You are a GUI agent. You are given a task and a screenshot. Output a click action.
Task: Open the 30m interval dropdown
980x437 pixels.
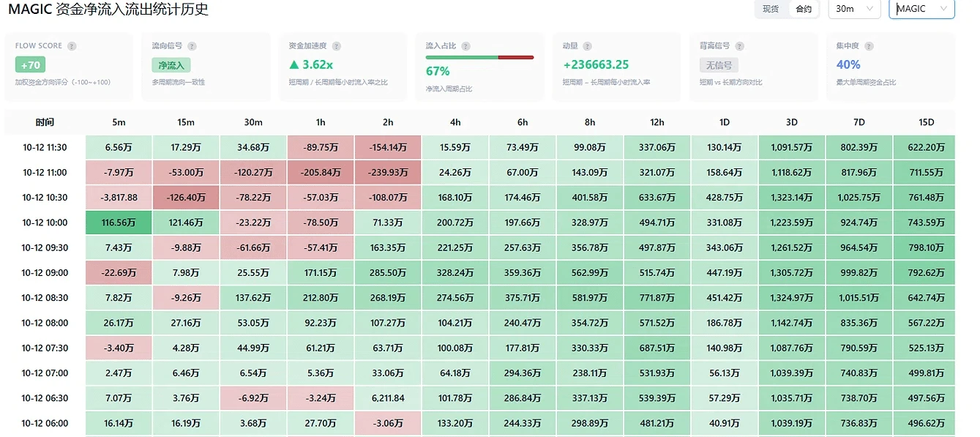click(x=854, y=9)
